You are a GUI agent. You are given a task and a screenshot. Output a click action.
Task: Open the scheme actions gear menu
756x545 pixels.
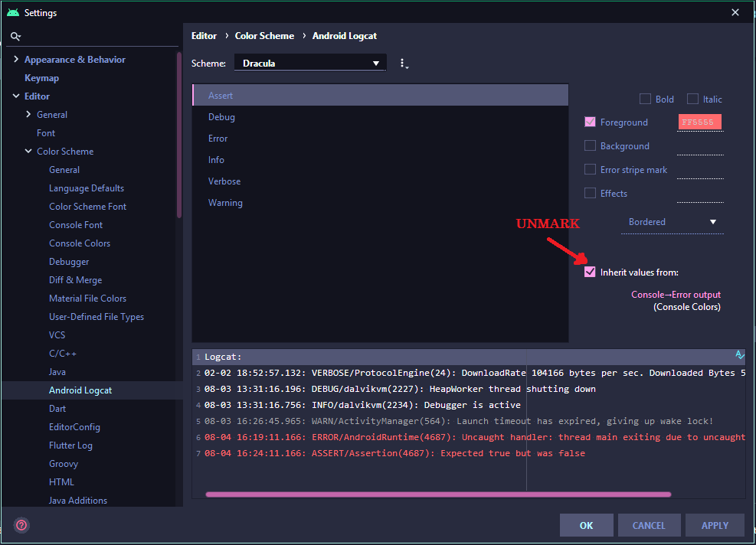(x=404, y=64)
